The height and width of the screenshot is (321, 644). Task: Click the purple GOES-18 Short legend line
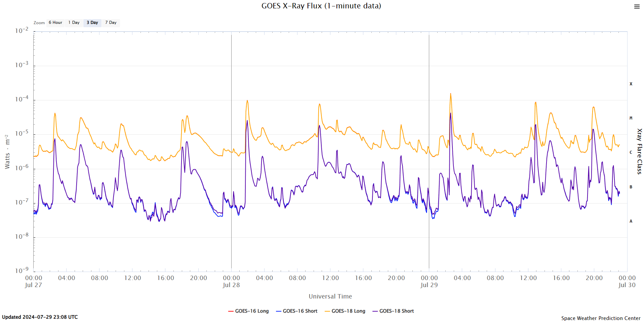[x=375, y=311]
